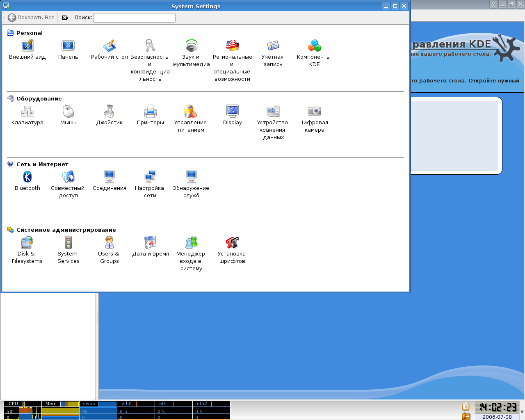Open System Services module
Image resolution: width=525 pixels, height=420 pixels.
[68, 250]
